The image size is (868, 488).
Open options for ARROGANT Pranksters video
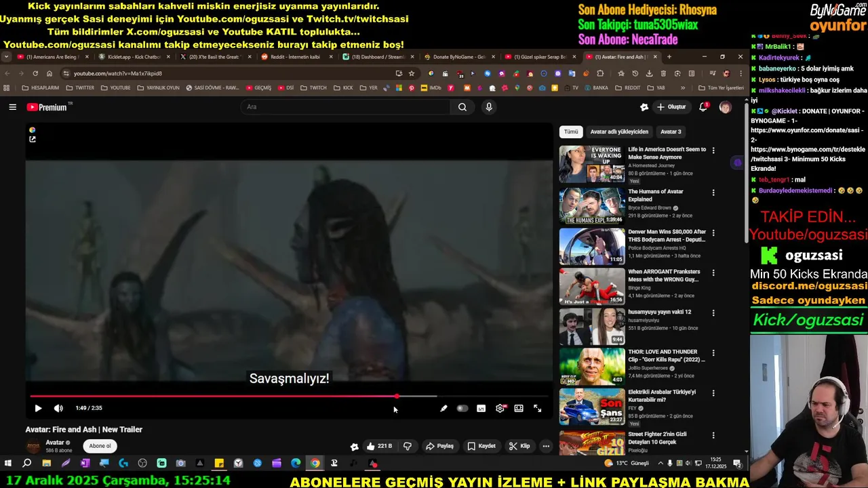713,272
